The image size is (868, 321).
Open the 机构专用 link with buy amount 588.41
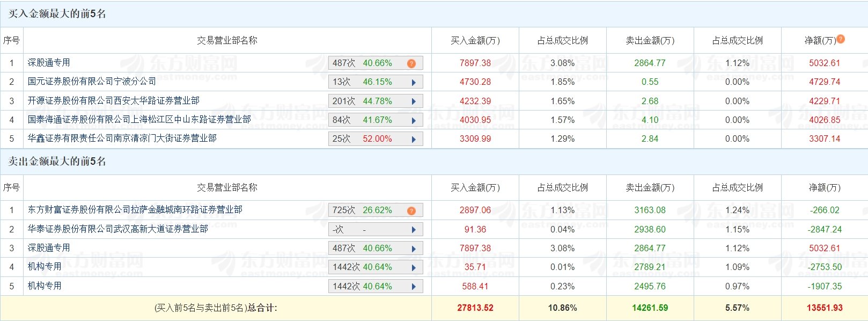(45, 286)
